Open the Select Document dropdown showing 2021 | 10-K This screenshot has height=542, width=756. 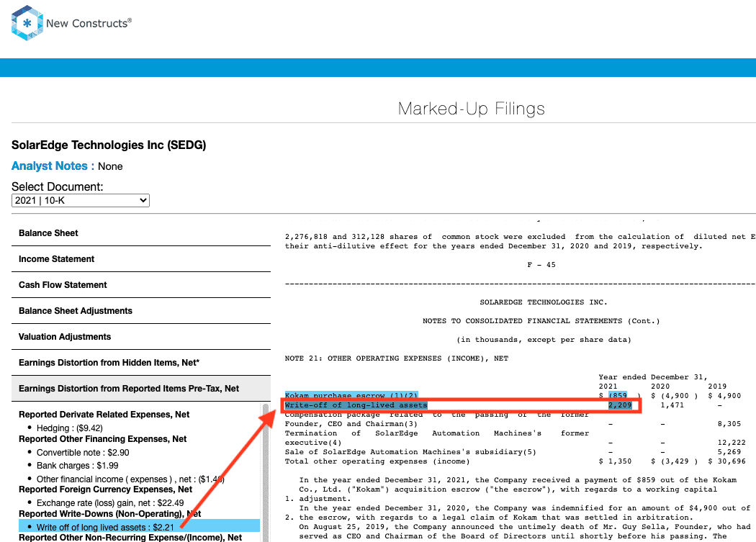81,200
